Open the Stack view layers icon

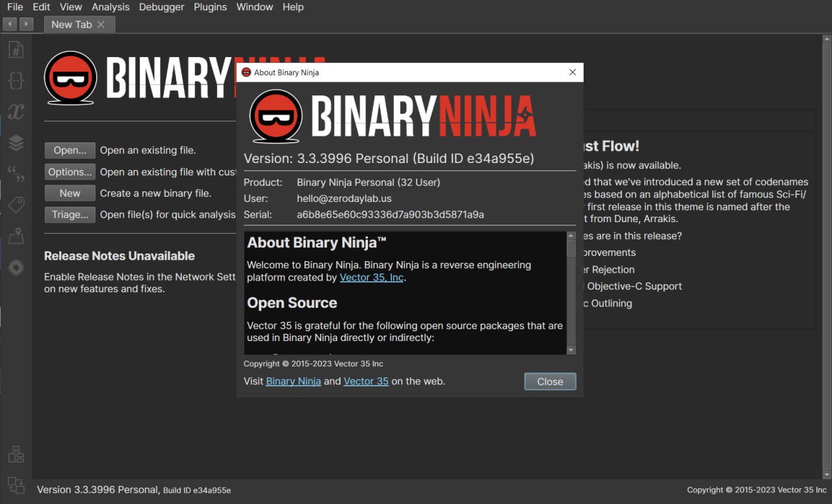coord(16,143)
